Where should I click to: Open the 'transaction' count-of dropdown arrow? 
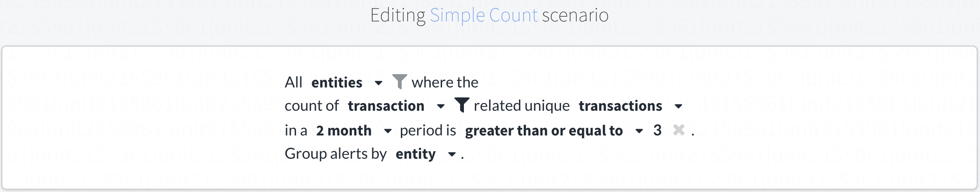click(441, 106)
